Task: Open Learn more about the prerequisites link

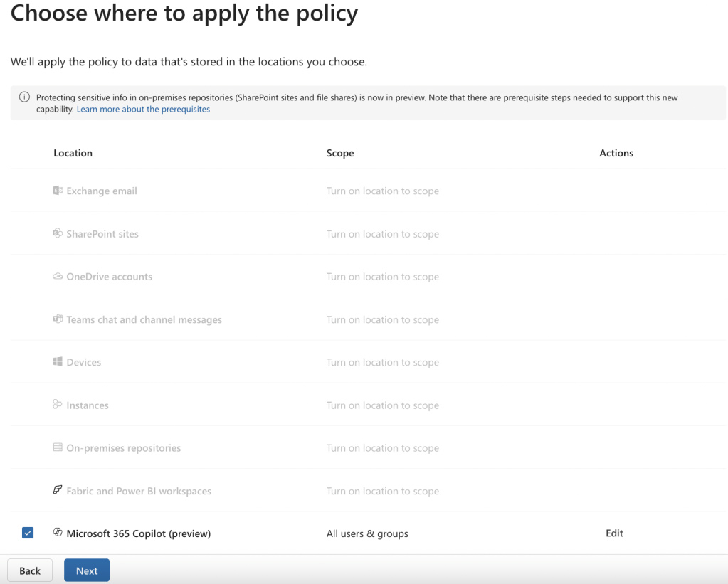Action: (143, 110)
